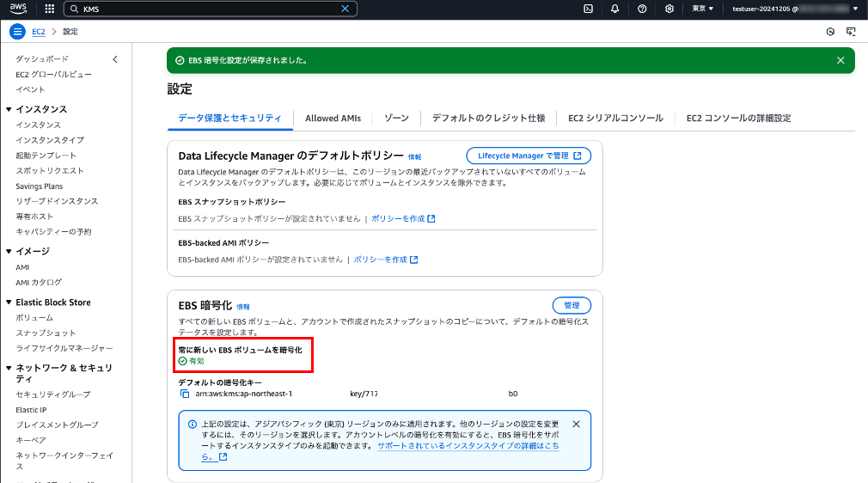This screenshot has height=483, width=868.
Task: Collapse the left navigation pane arrow
Action: point(115,59)
